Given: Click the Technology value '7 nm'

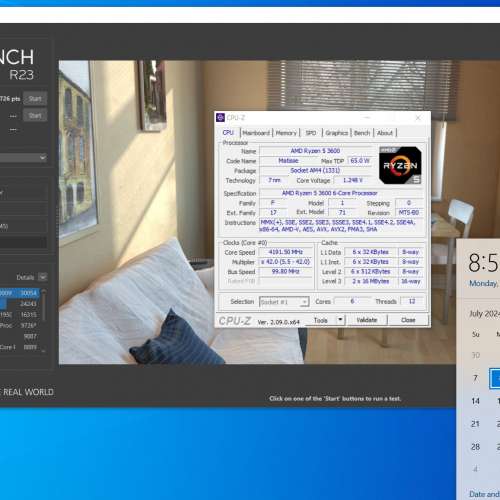Looking at the screenshot, I should pos(274,180).
